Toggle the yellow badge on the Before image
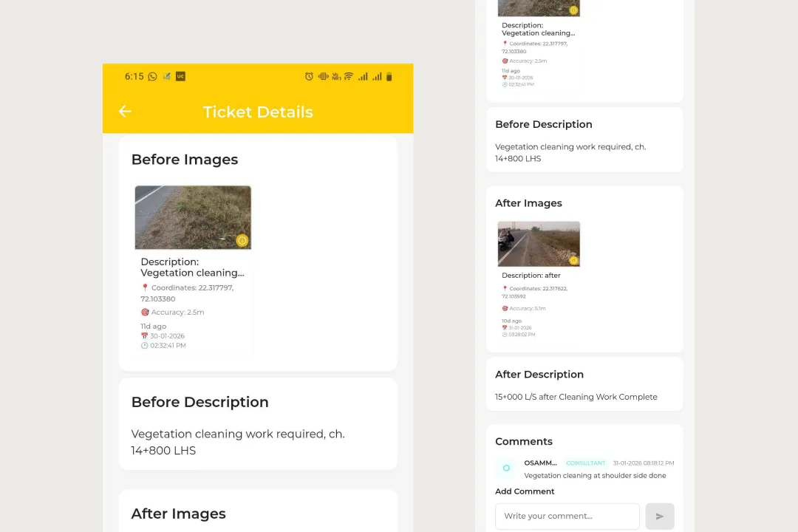 (242, 241)
